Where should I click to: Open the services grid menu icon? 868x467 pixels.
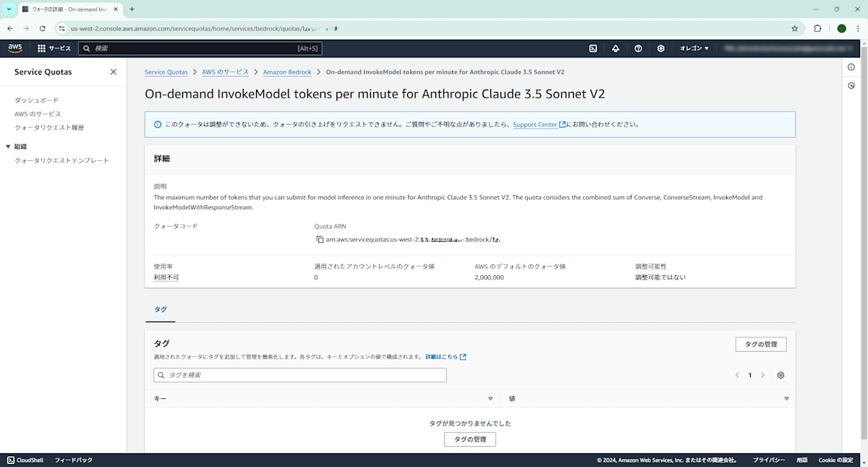coord(41,49)
